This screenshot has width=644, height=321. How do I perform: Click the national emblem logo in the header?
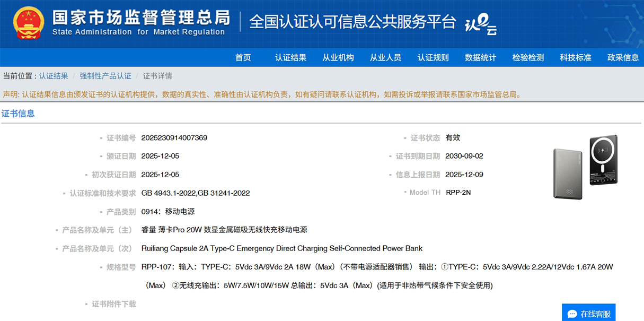tap(29, 23)
